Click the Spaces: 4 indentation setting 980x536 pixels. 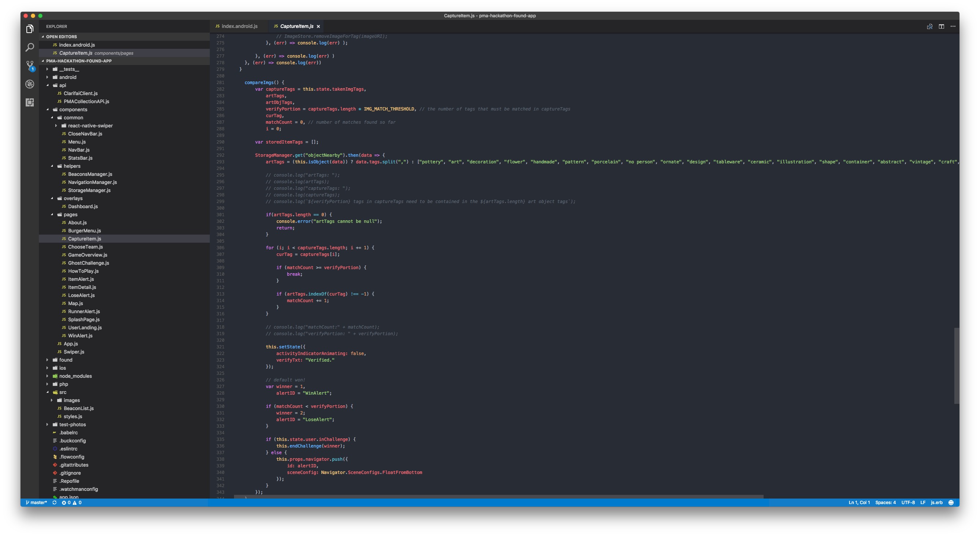point(885,503)
